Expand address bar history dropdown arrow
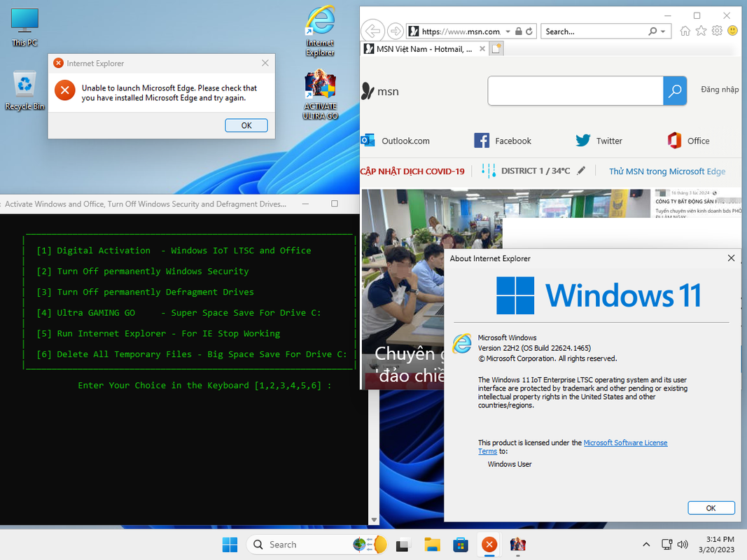 coord(508,31)
